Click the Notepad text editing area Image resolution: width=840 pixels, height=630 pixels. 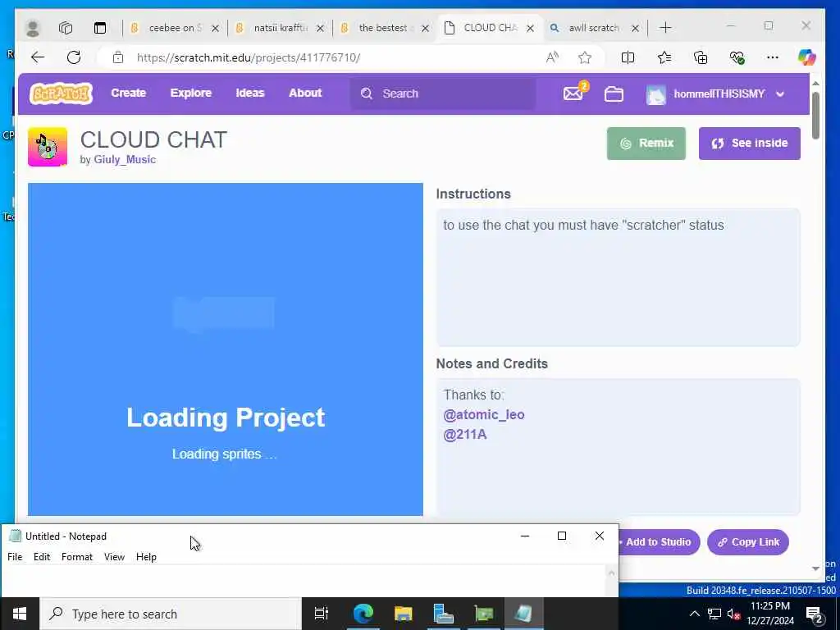point(304,582)
